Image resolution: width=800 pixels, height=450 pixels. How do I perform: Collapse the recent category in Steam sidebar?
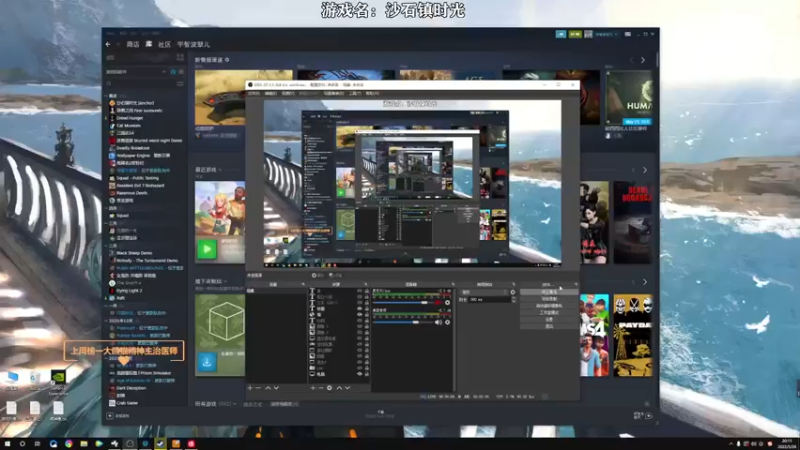coord(106,95)
